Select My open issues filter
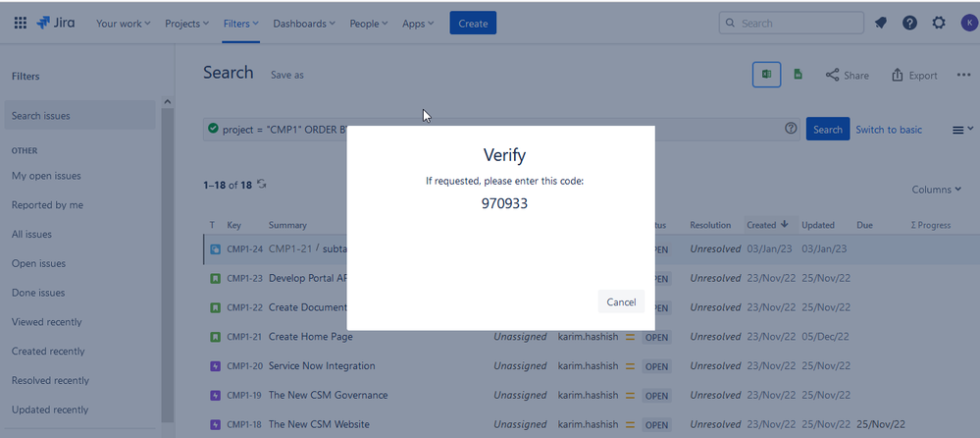The width and height of the screenshot is (980, 438). point(46,176)
